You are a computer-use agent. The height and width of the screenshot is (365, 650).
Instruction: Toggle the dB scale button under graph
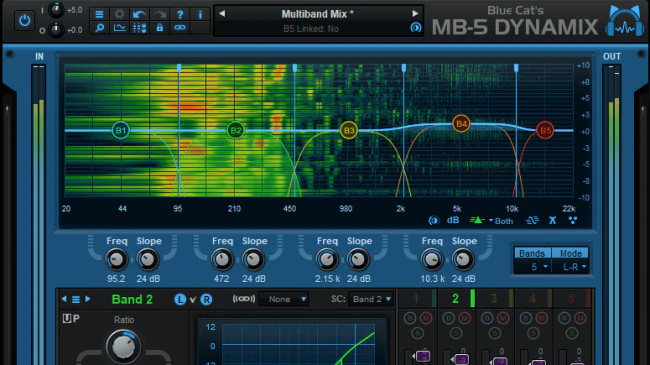click(453, 220)
